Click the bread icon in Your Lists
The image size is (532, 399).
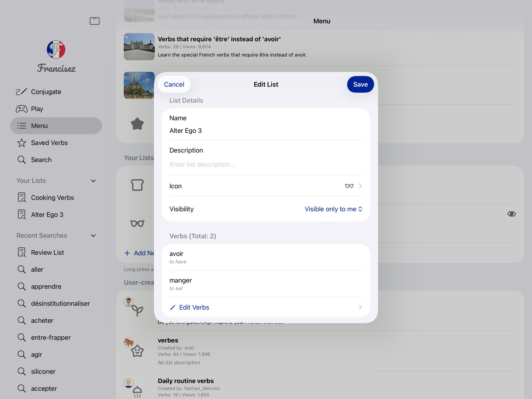[x=137, y=185]
